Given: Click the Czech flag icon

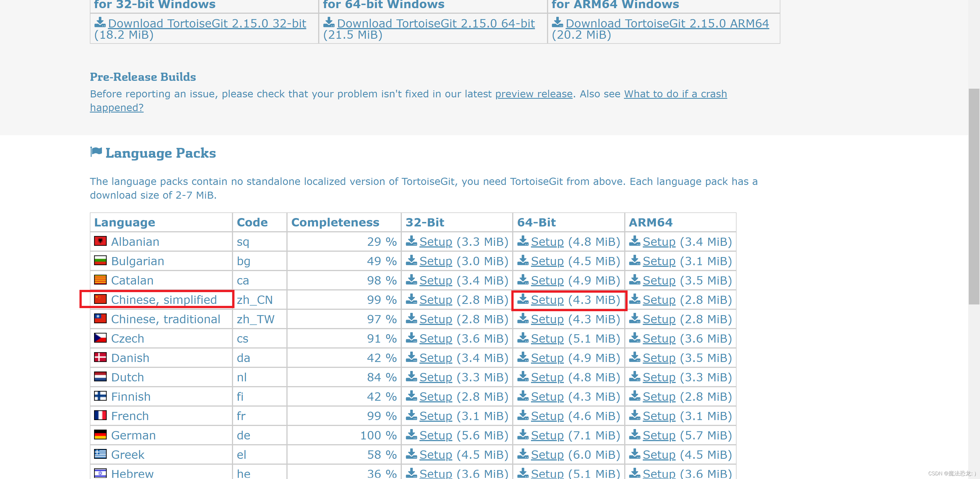Looking at the screenshot, I should tap(101, 338).
